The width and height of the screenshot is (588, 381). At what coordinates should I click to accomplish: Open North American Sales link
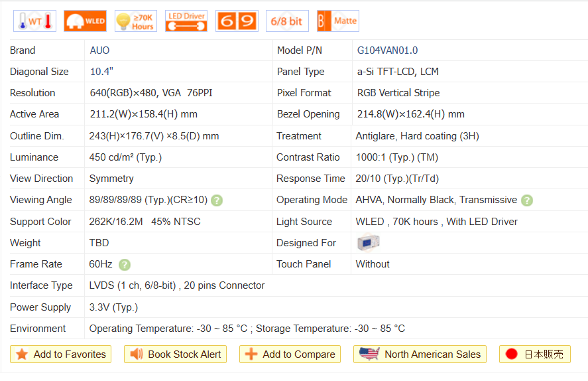coord(420,354)
